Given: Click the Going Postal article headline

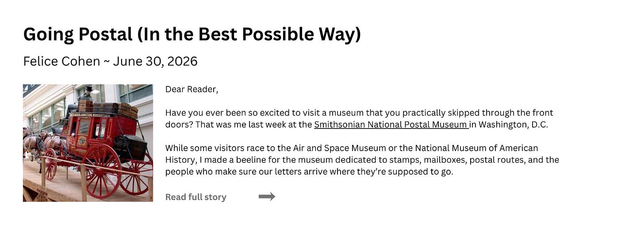Looking at the screenshot, I should point(192,34).
